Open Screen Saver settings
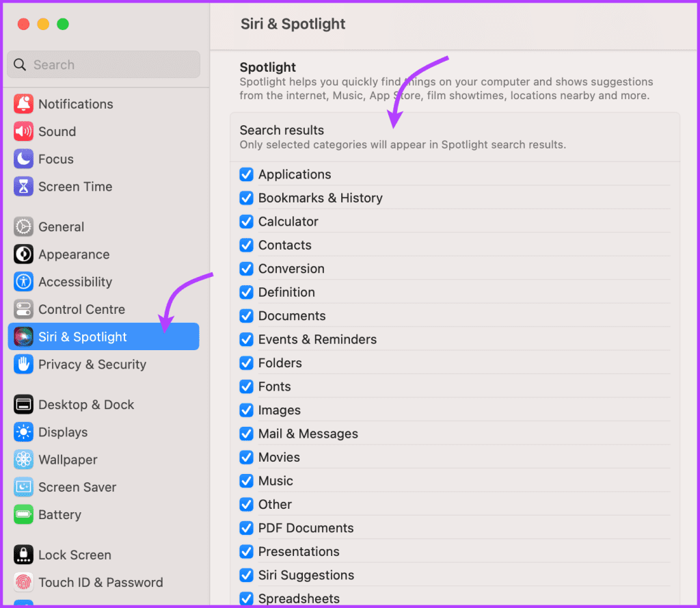Screen dimensions: 700x608 (104, 488)
